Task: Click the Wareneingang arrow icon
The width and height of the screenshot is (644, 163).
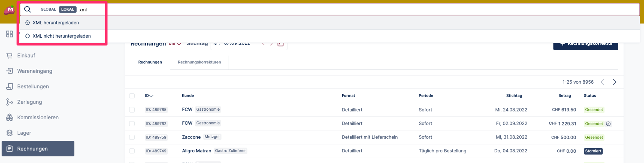Action: [9, 71]
